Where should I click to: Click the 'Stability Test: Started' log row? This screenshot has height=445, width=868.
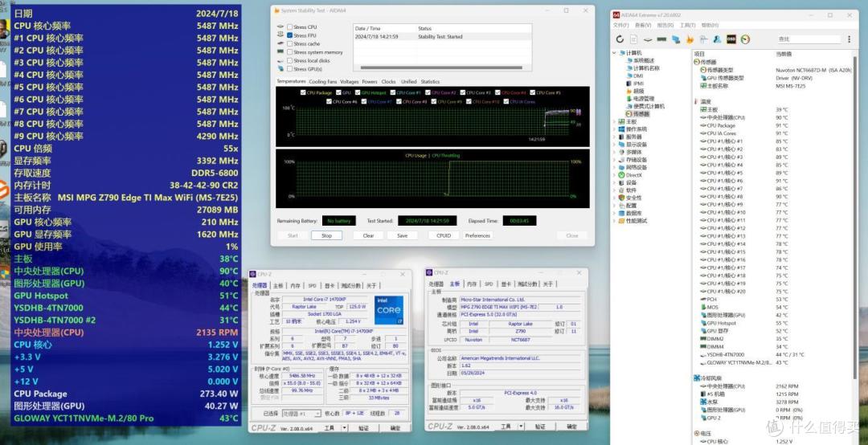(442, 36)
